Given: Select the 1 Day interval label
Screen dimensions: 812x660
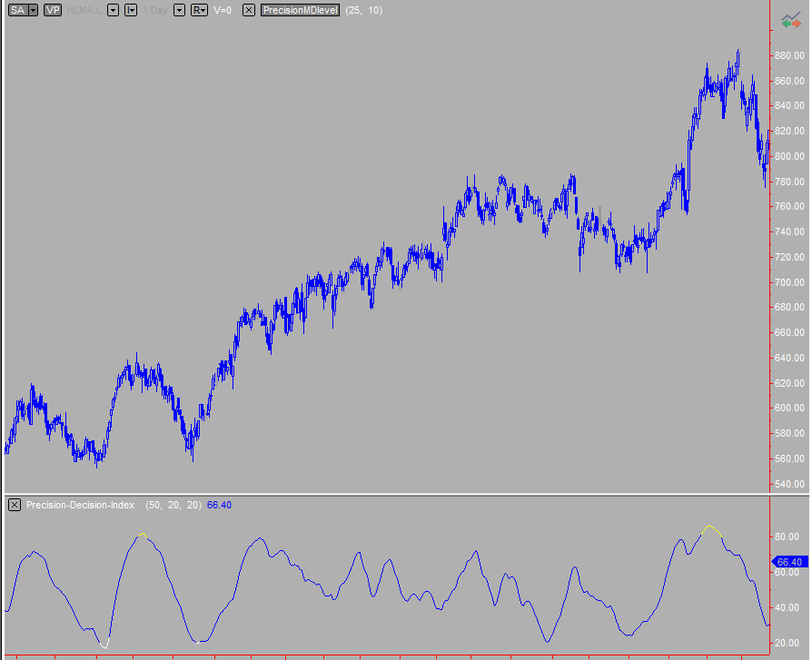Looking at the screenshot, I should [154, 11].
